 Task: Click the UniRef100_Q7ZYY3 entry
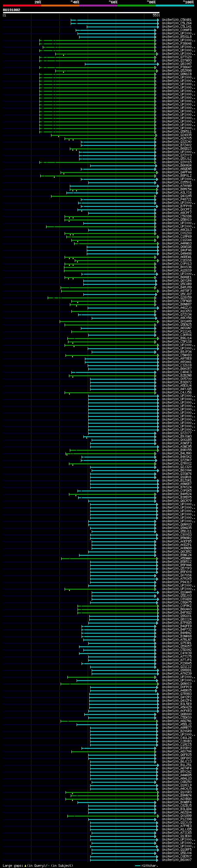pos(176,155)
